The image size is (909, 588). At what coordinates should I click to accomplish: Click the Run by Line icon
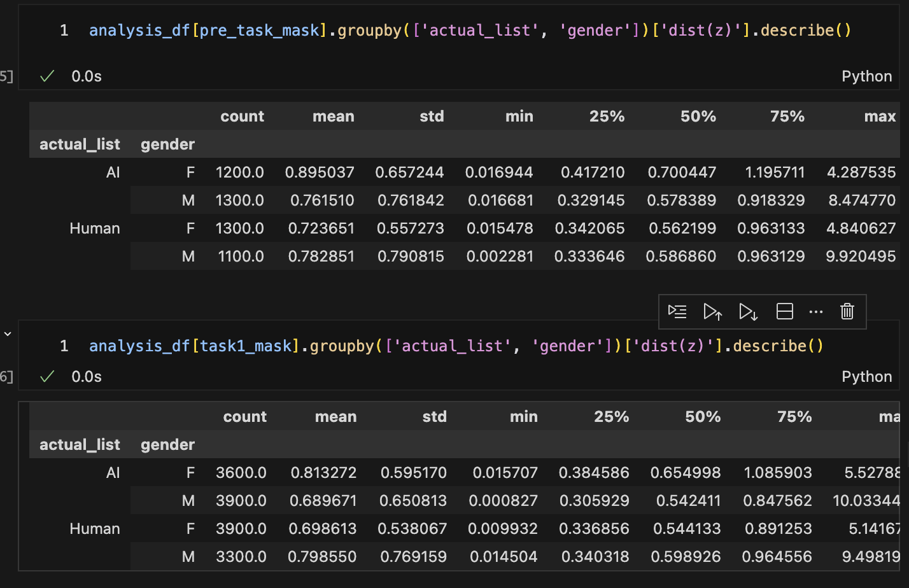click(x=677, y=311)
